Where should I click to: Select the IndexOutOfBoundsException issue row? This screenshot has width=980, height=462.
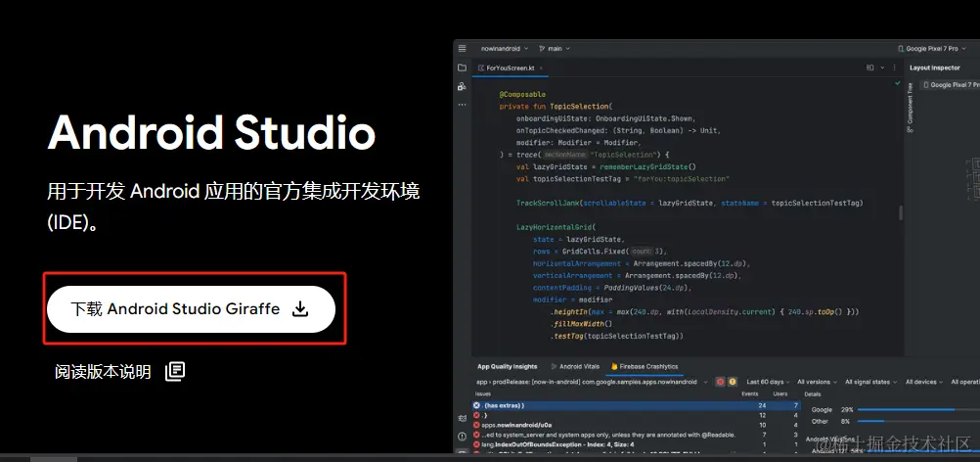tap(636, 444)
